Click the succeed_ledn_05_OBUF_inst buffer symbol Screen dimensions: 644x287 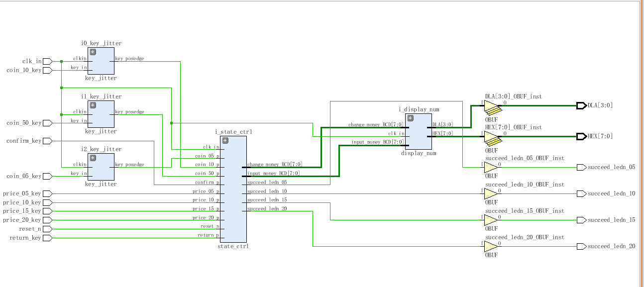[491, 168]
